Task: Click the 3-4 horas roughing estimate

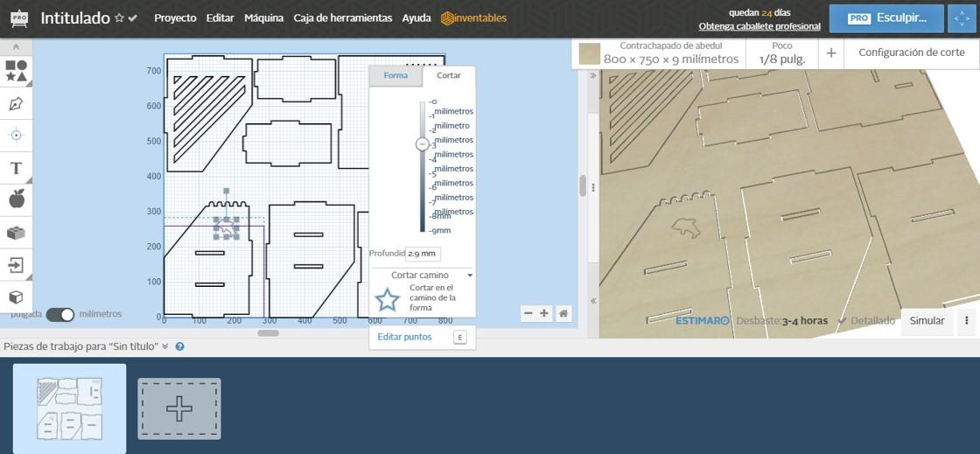Action: (x=805, y=320)
